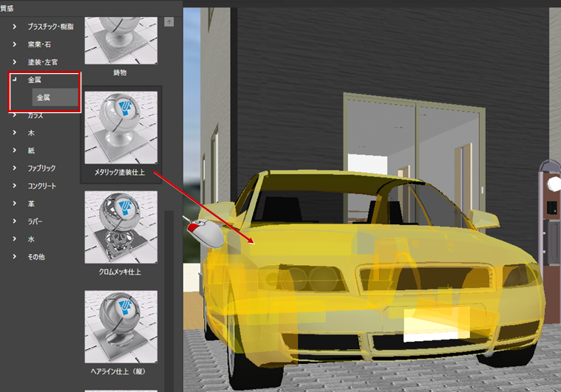Select the 木 tree label
This screenshot has width=561, height=392.
click(31, 133)
